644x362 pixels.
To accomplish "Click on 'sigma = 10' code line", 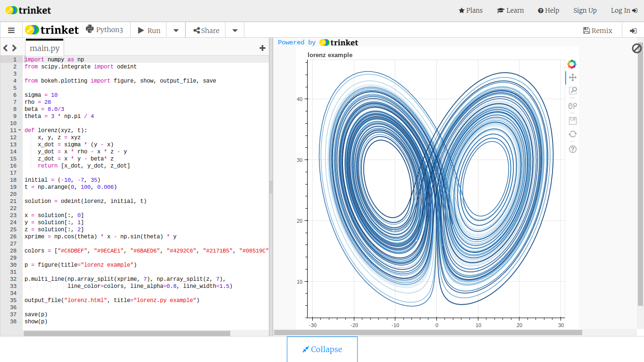I will (x=41, y=95).
